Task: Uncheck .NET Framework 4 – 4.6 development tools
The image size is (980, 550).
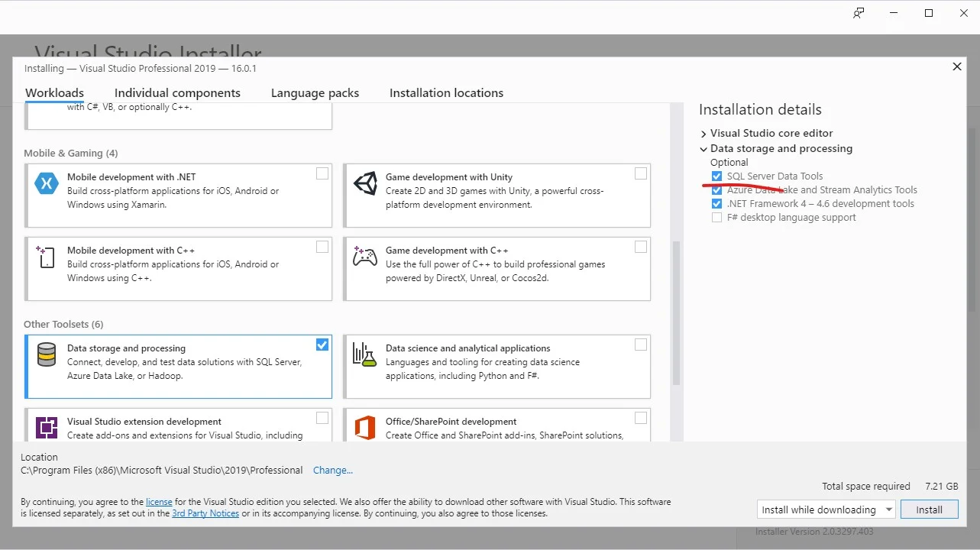Action: coord(716,204)
